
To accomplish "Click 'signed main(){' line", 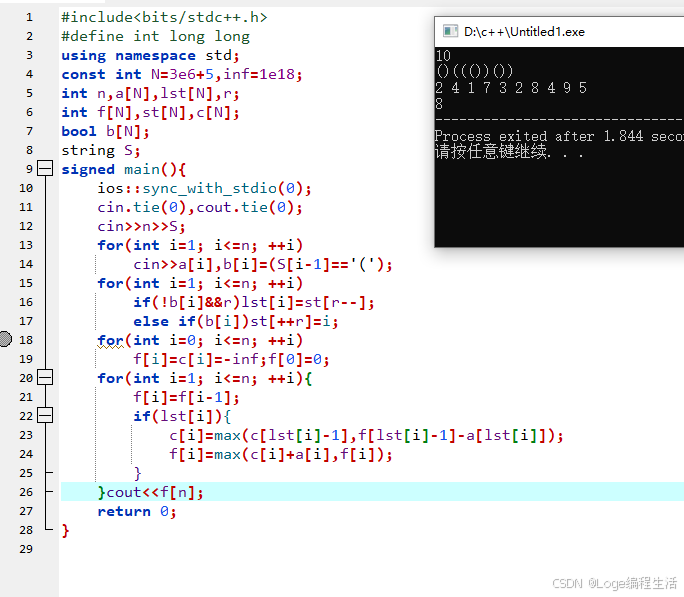I will [123, 169].
